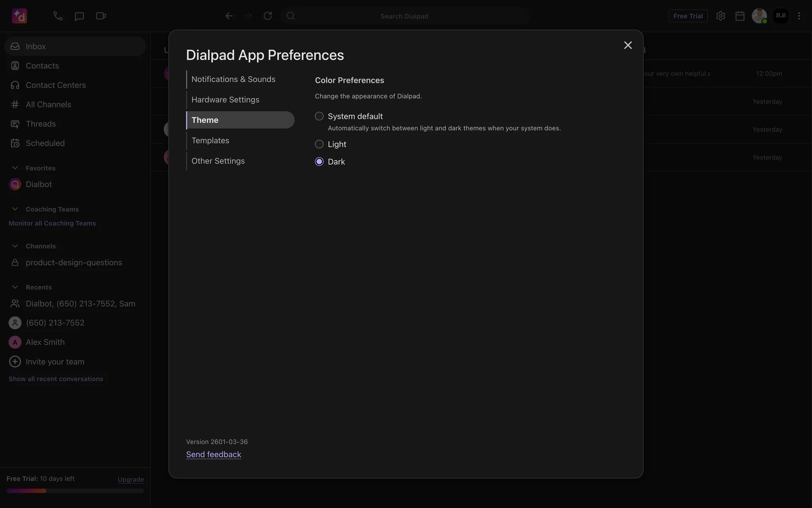Collapse the Favorites section chevron
Viewport: 812px width, 508px height.
click(15, 168)
